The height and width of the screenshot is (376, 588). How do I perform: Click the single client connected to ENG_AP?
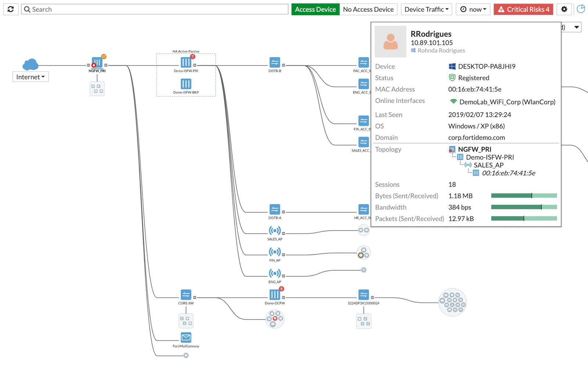tap(363, 270)
